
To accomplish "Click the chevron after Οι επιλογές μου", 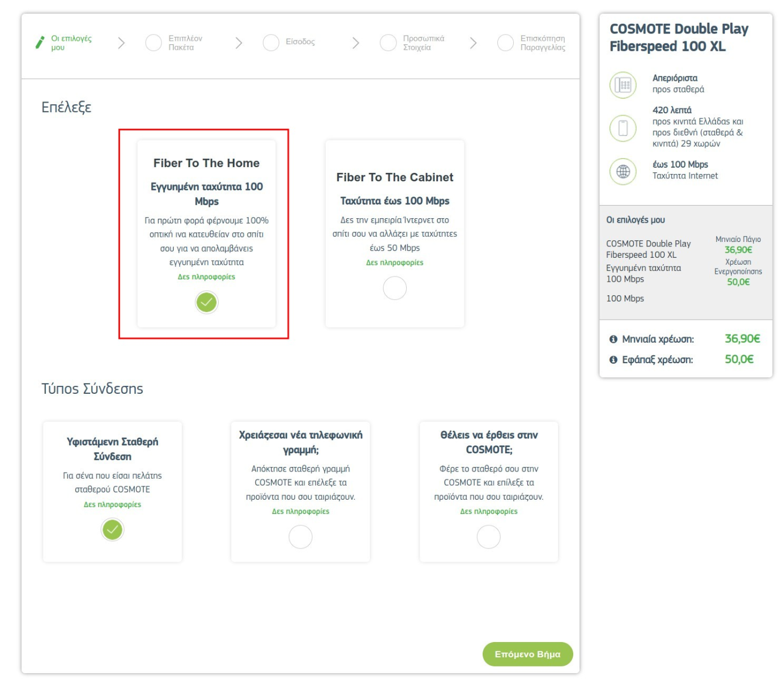I will 121,42.
